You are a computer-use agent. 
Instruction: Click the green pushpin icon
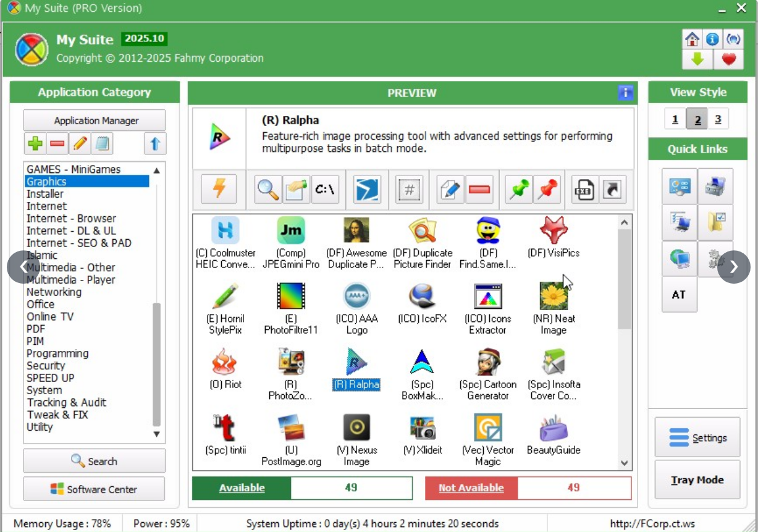point(518,190)
